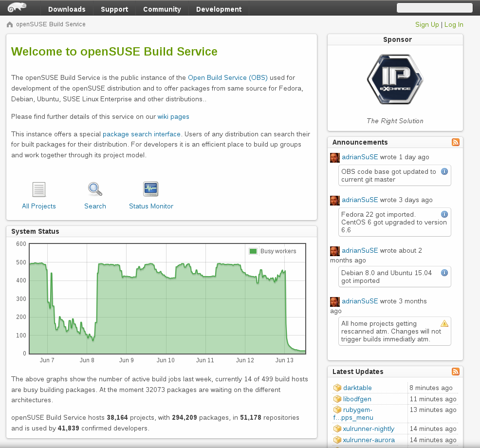The width and height of the screenshot is (480, 448).
Task: Open the Announcements RSS feed icon
Action: pos(456,142)
